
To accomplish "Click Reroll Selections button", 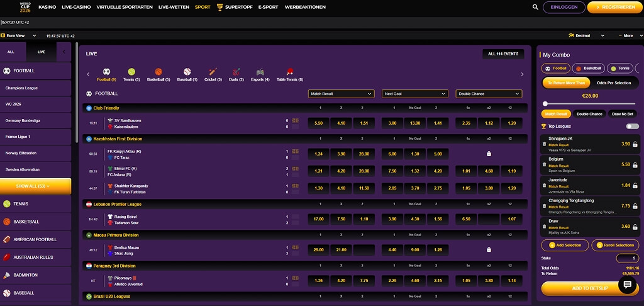I will [x=615, y=245].
